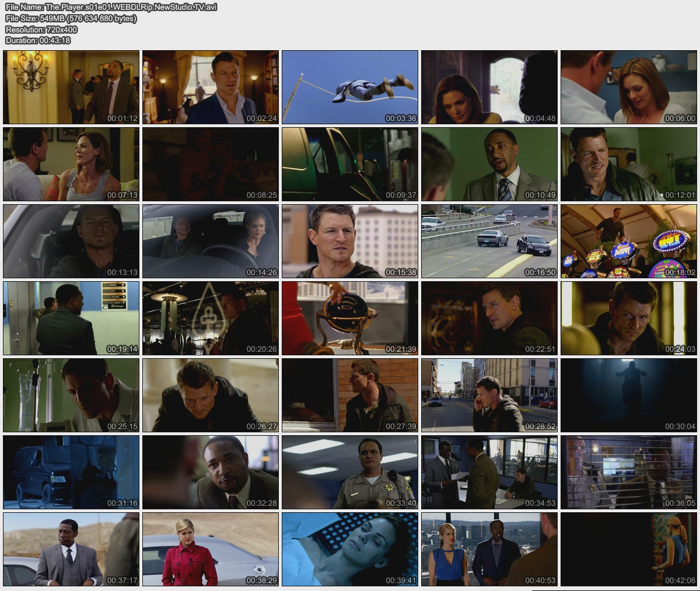Click the office meeting thumbnail at 00:34:53
The image size is (700, 591).
489,472
